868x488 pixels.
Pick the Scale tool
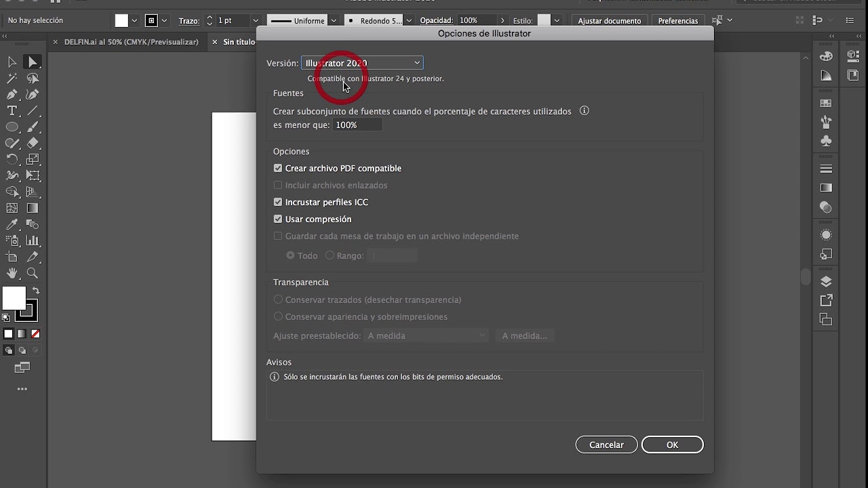pos(33,159)
